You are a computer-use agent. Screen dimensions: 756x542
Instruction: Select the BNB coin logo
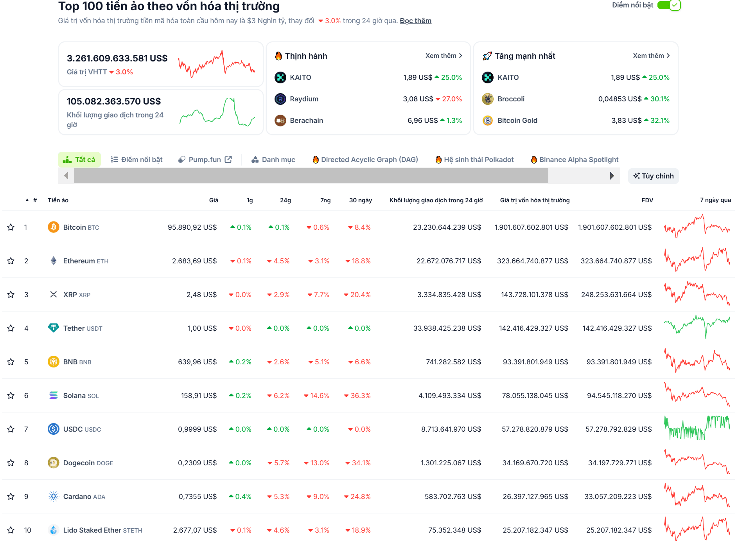[x=54, y=362]
